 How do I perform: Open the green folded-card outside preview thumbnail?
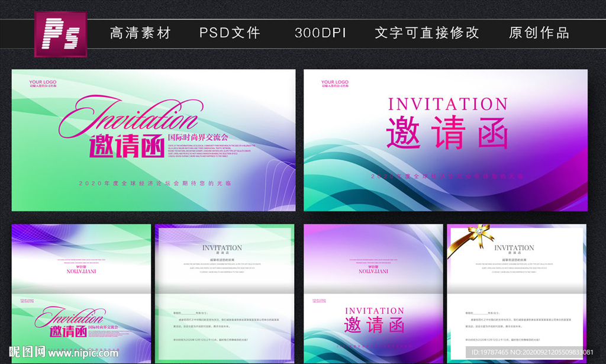click(81, 294)
